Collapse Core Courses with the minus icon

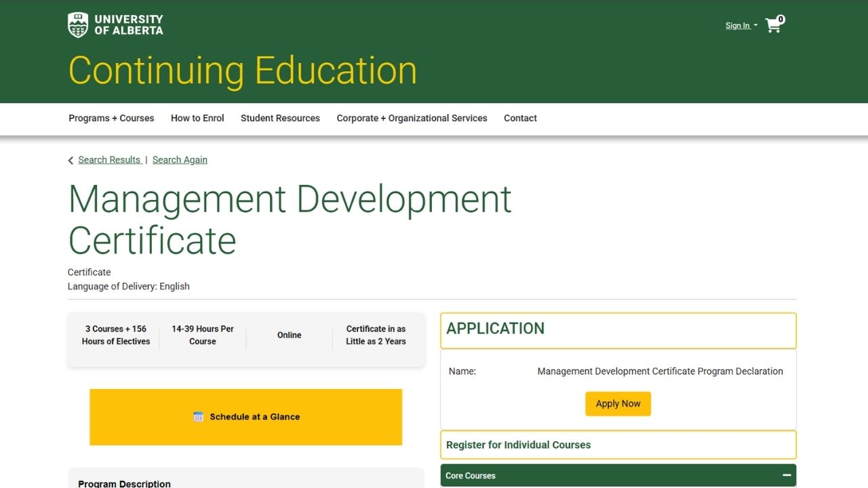pyautogui.click(x=787, y=475)
